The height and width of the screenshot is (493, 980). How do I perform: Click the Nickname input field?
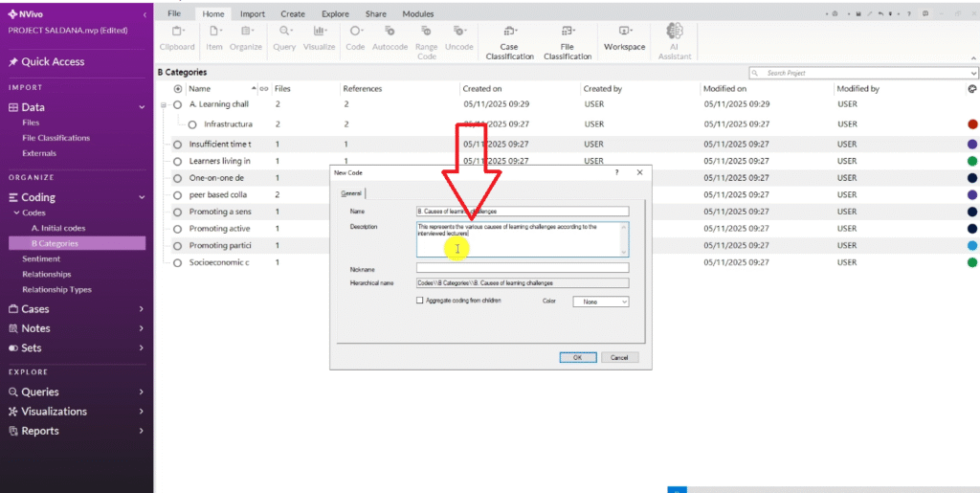coord(522,268)
